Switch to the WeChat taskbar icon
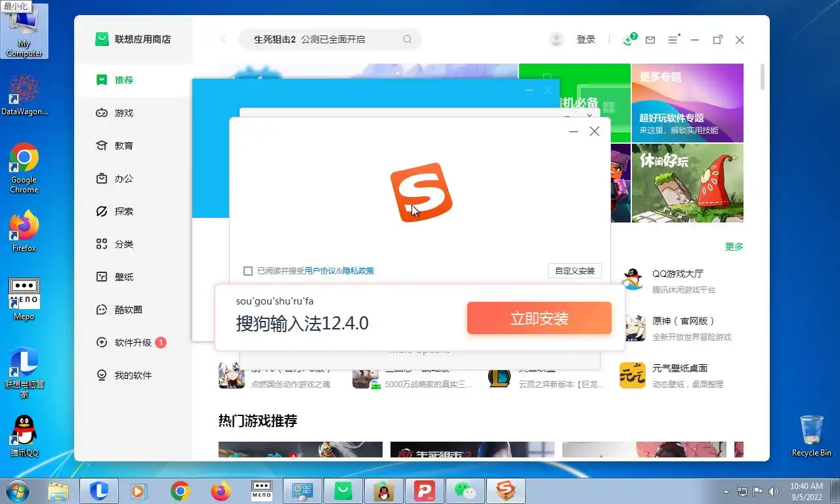This screenshot has height=504, width=840. coord(465,491)
